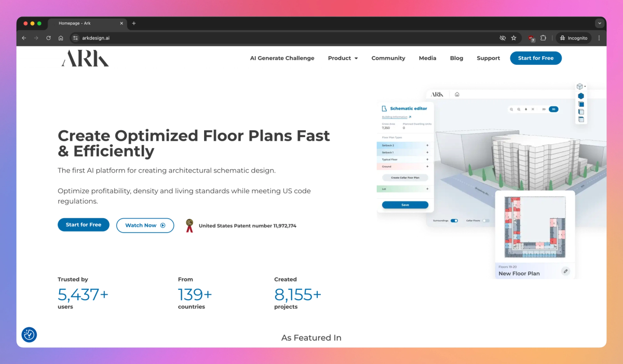Screen dimensions: 623x364
Task: Click the browser forward arrow
Action: click(x=36, y=38)
